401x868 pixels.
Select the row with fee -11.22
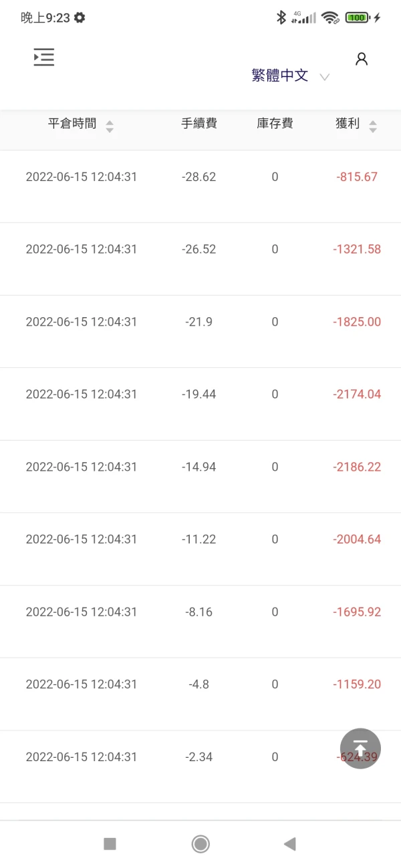(x=199, y=539)
